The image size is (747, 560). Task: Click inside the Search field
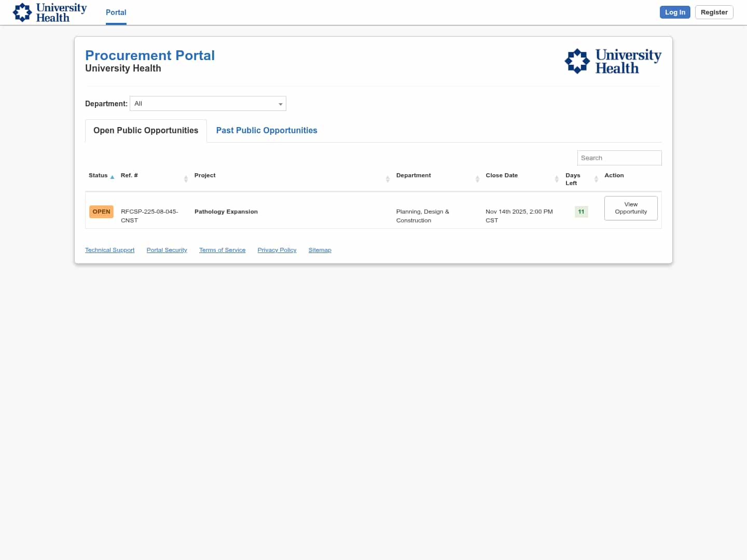pyautogui.click(x=619, y=158)
